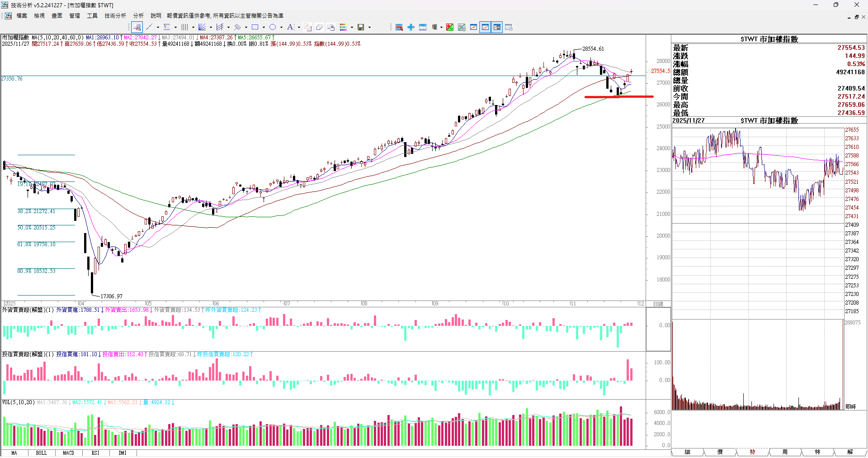
Task: Open the 技術分析 menu
Action: (x=115, y=15)
